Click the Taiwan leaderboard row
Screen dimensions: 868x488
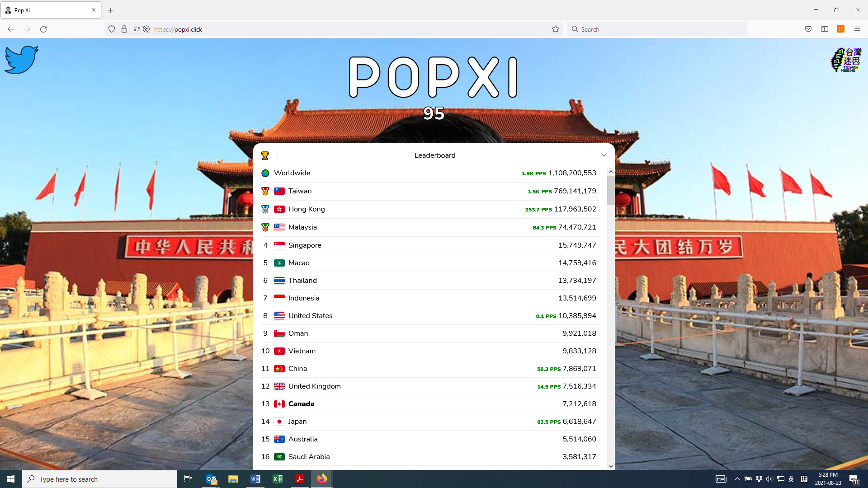click(x=429, y=191)
